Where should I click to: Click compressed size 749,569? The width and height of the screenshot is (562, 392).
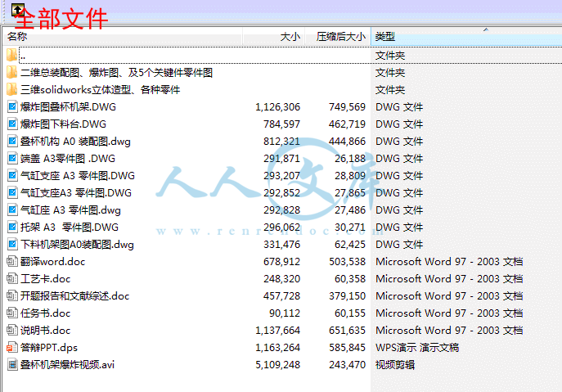click(347, 107)
